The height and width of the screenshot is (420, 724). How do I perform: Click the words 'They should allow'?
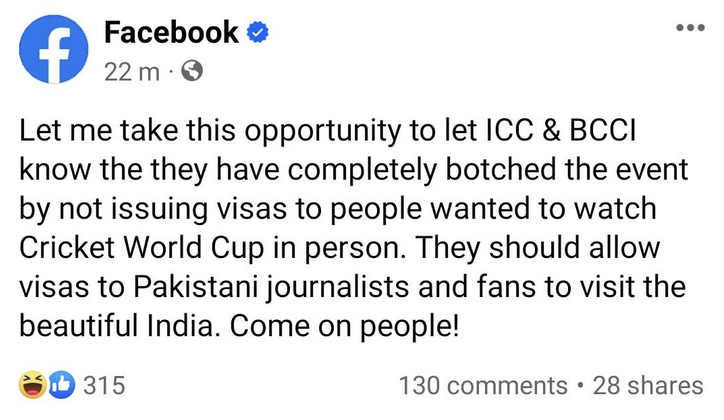tap(538, 248)
